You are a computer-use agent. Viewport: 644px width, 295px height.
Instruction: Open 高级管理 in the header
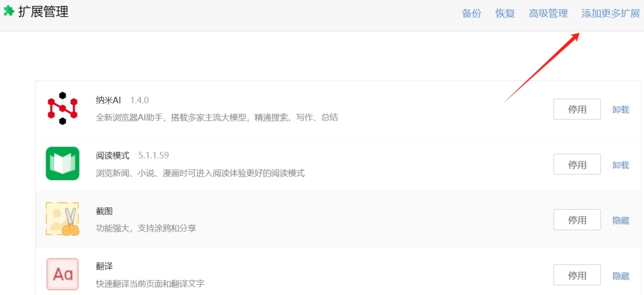pos(548,13)
